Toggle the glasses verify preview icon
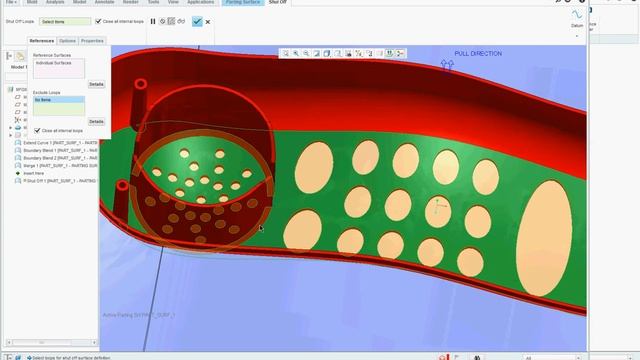The height and width of the screenshot is (360, 640). pyautogui.click(x=181, y=21)
